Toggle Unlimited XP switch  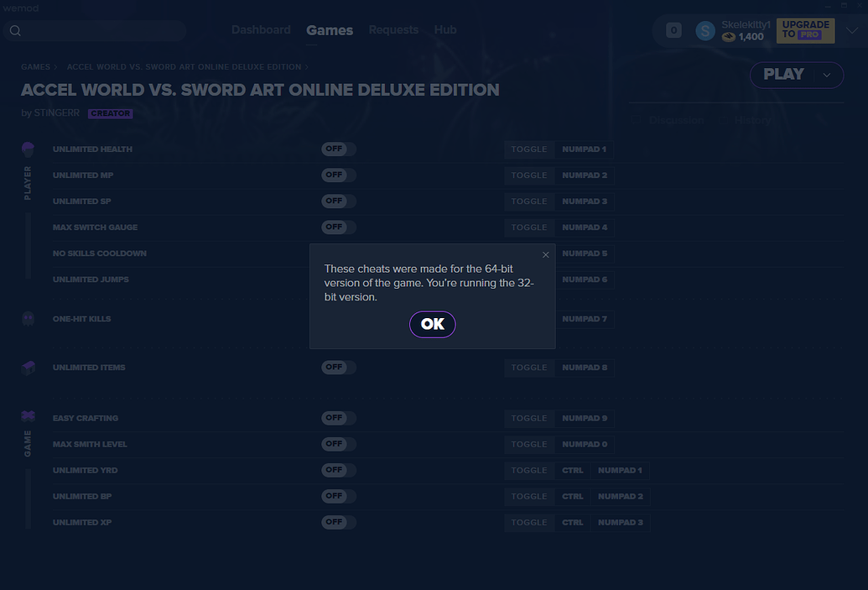click(x=338, y=522)
